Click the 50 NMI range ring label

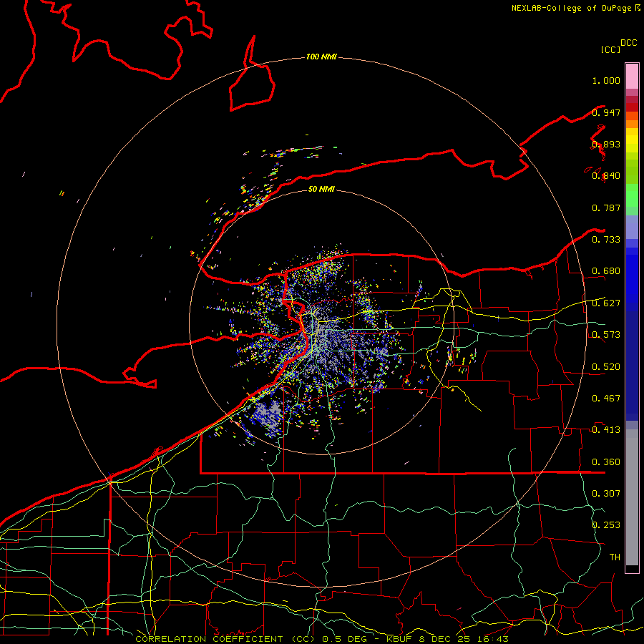click(x=321, y=189)
